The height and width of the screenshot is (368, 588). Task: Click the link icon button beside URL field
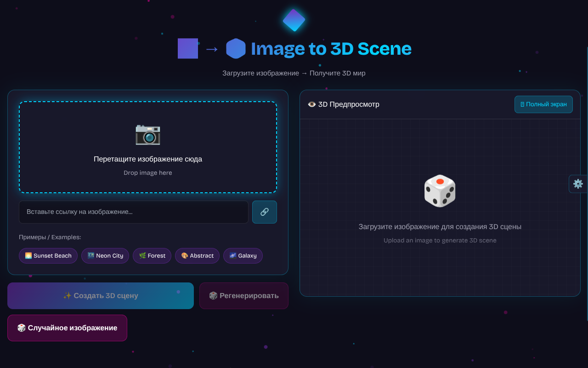pos(264,212)
